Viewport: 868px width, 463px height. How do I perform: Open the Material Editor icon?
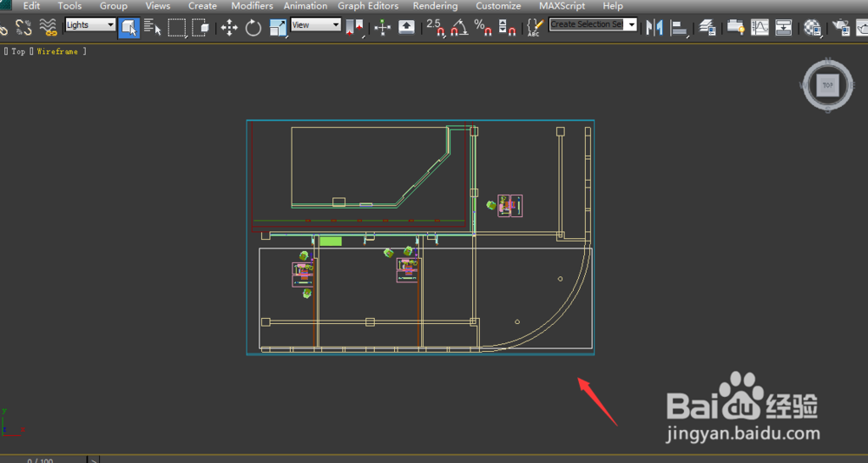pos(812,27)
